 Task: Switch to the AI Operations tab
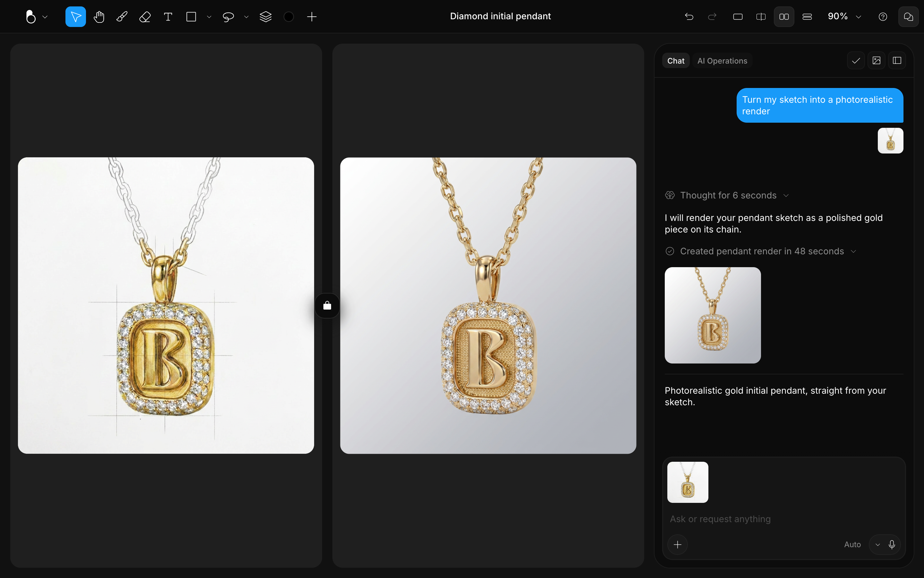[x=722, y=61]
